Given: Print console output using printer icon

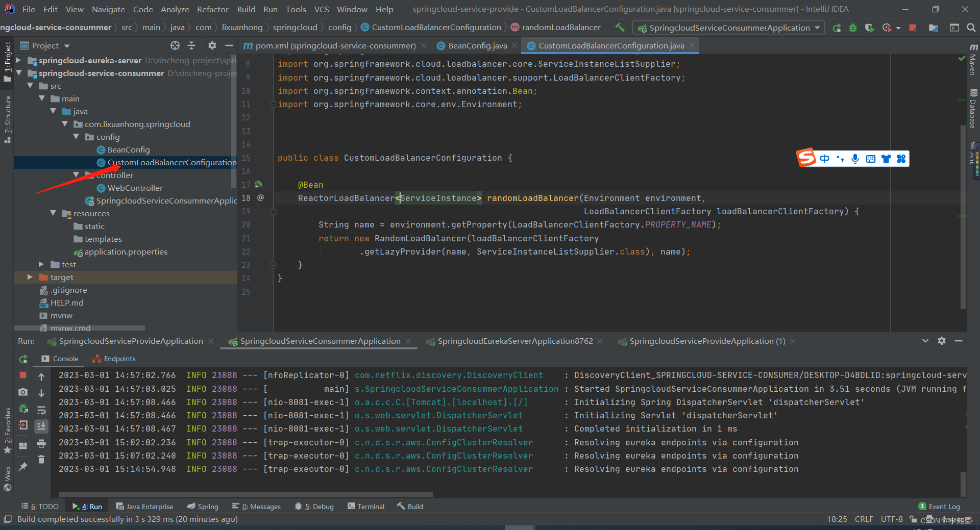Looking at the screenshot, I should pos(41,444).
